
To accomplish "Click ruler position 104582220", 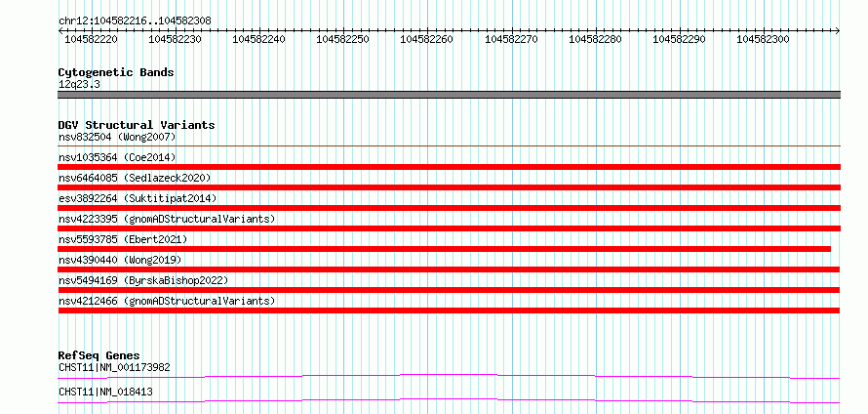I will click(91, 39).
